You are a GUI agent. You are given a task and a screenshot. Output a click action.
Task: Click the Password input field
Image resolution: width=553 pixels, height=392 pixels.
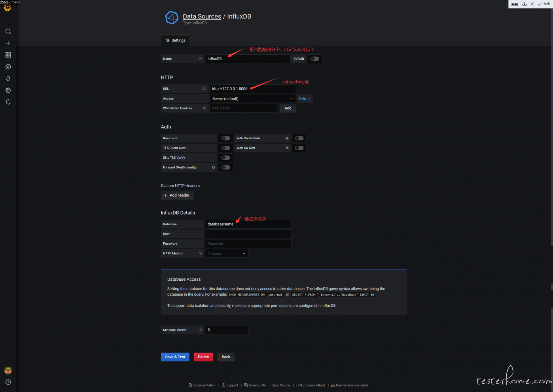pyautogui.click(x=248, y=243)
